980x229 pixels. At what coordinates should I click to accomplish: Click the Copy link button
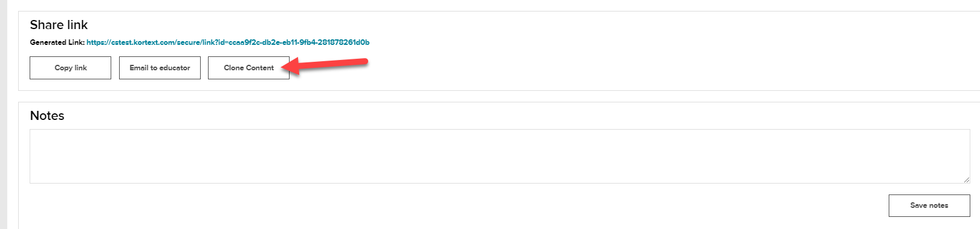pos(70,68)
